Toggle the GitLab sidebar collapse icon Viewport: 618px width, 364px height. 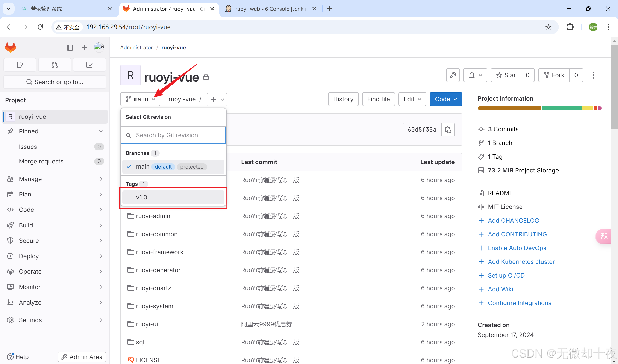click(x=70, y=48)
